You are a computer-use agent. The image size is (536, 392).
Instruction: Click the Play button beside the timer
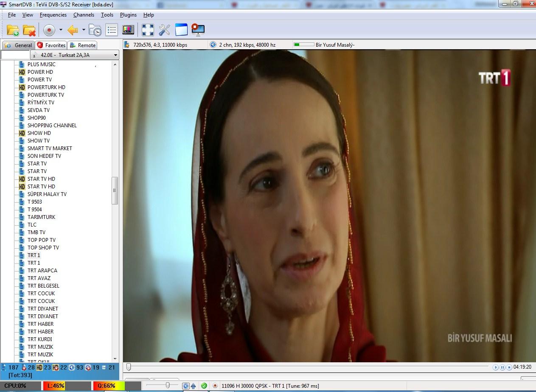pyautogui.click(x=495, y=367)
